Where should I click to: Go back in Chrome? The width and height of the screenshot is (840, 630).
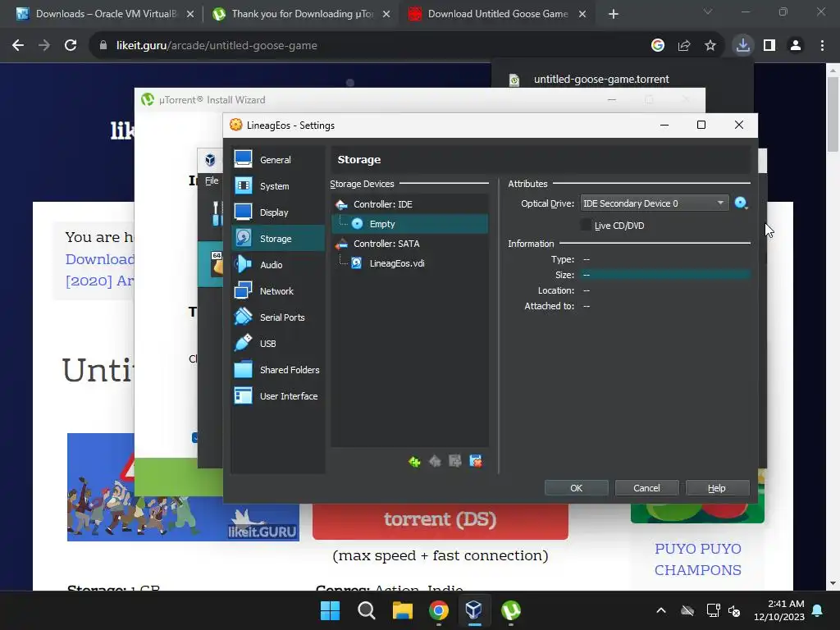point(18,45)
